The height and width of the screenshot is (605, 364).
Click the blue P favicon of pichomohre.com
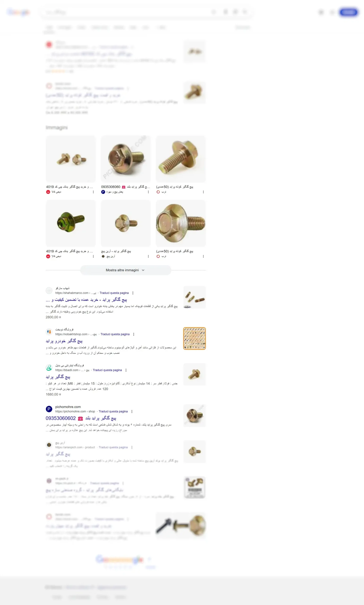[49, 409]
